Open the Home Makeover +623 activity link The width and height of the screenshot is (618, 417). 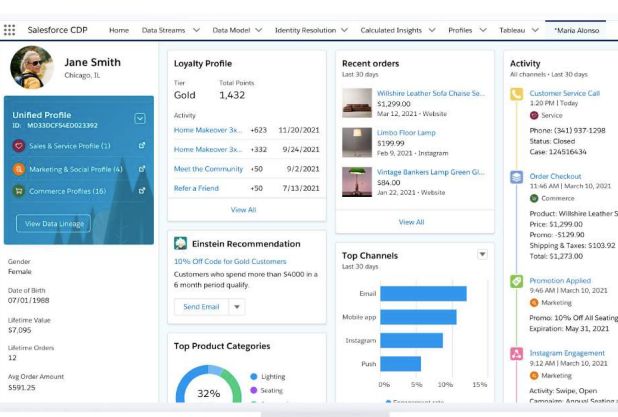pyautogui.click(x=208, y=130)
